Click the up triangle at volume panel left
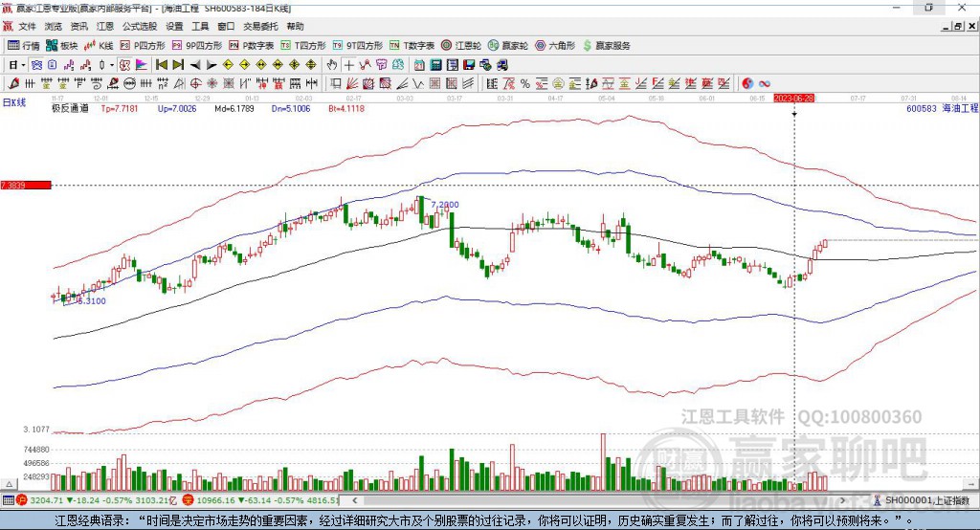 (9, 484)
